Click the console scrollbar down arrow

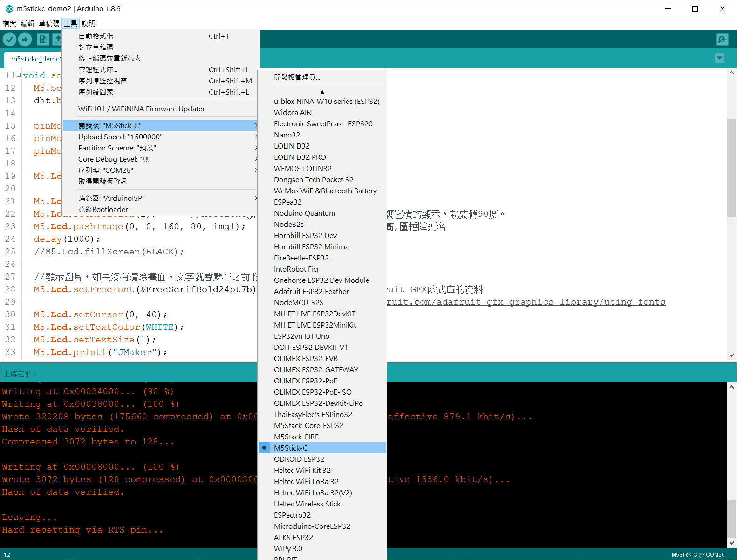731,543
